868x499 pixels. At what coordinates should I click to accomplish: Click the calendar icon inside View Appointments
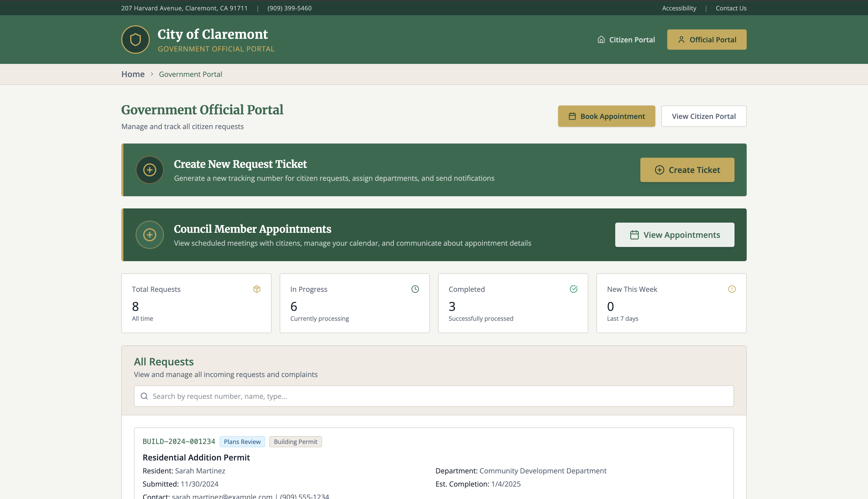point(634,235)
